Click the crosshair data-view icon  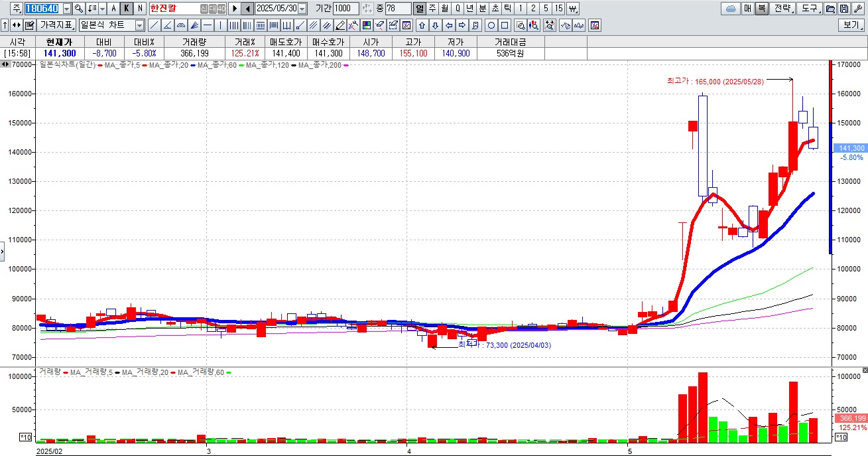coord(550,25)
